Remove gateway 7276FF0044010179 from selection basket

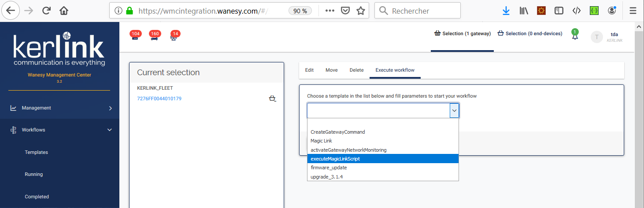[x=272, y=99]
